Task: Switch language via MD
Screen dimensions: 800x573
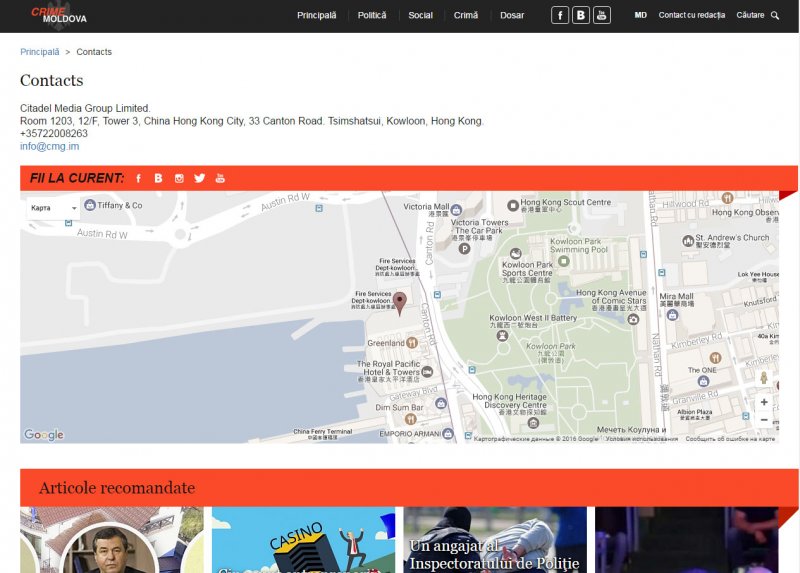Action: [640, 15]
